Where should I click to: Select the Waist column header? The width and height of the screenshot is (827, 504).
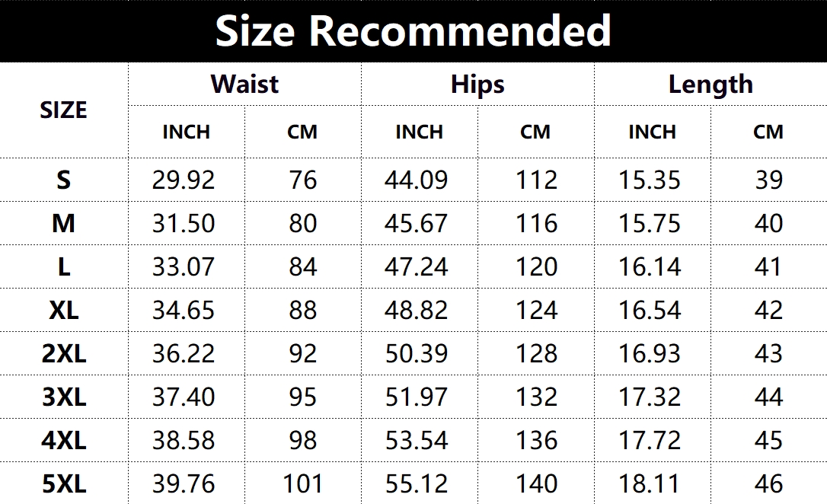[244, 84]
